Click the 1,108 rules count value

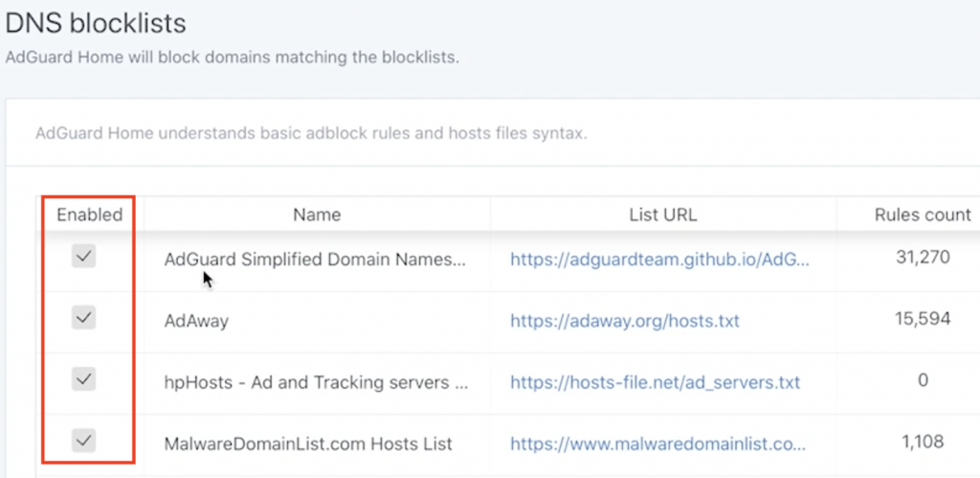(x=923, y=442)
